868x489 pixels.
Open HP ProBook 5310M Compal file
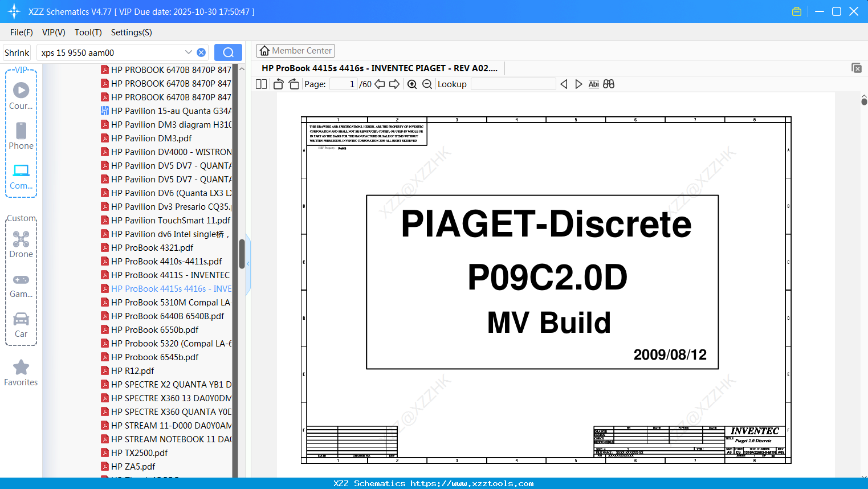point(166,303)
